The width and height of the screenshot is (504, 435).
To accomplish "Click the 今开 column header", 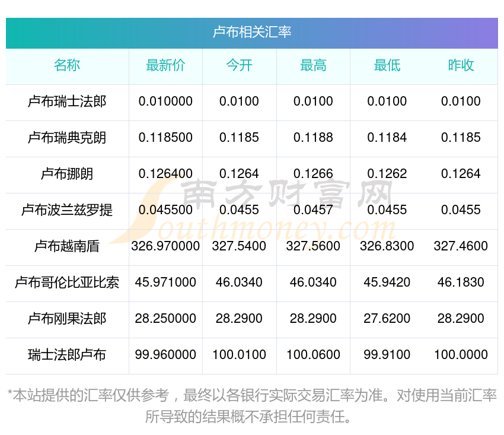I will 239,66.
